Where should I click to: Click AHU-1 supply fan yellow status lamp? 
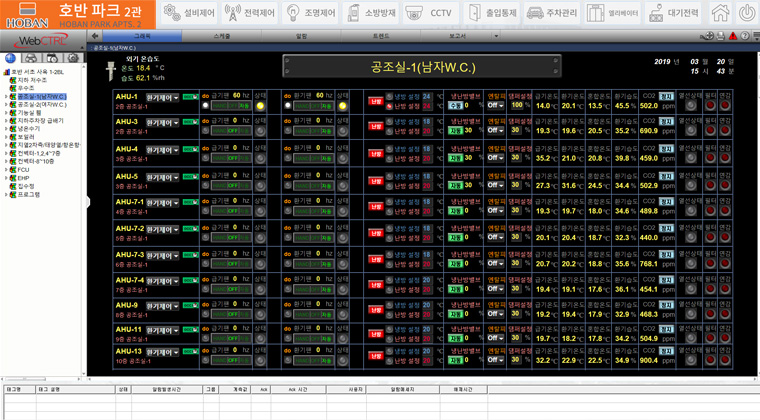260,106
